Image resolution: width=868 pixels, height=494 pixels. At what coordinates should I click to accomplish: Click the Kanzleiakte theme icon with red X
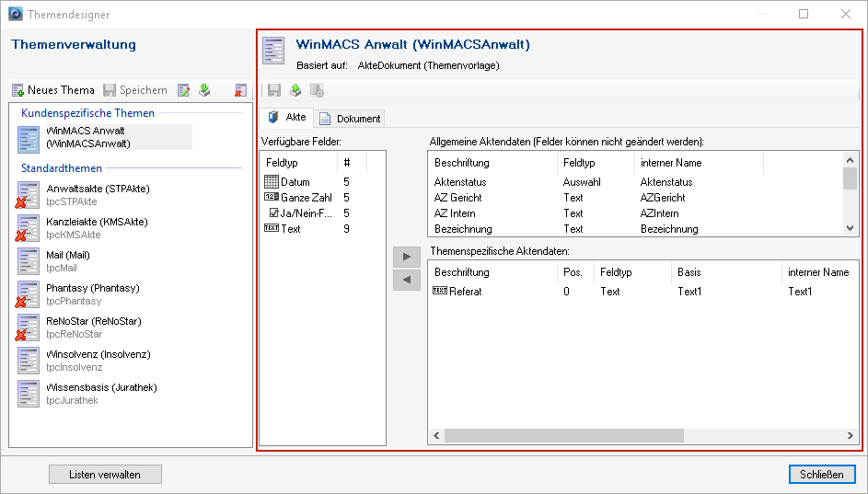28,228
